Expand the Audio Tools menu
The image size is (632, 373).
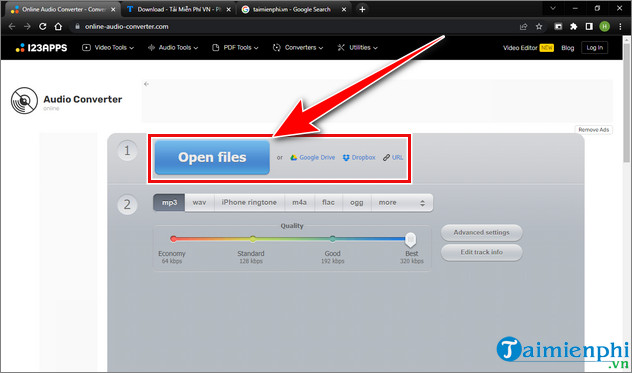[173, 48]
